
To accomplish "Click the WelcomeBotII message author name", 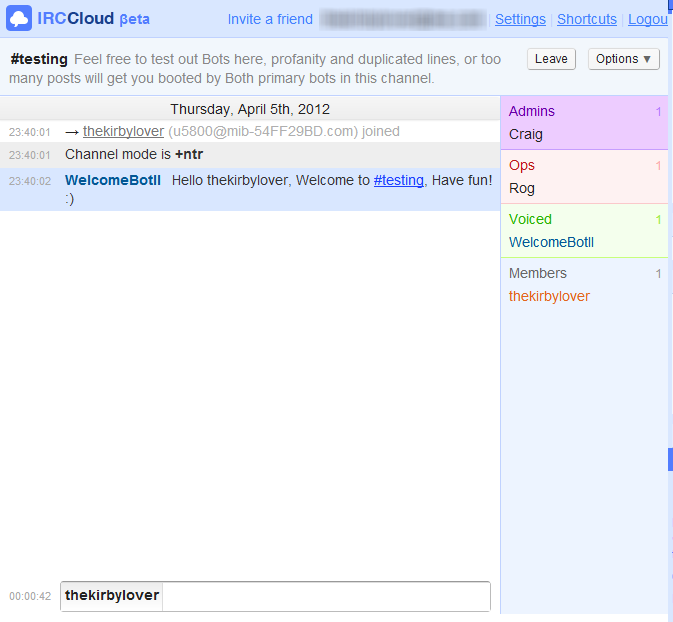I will (x=111, y=180).
